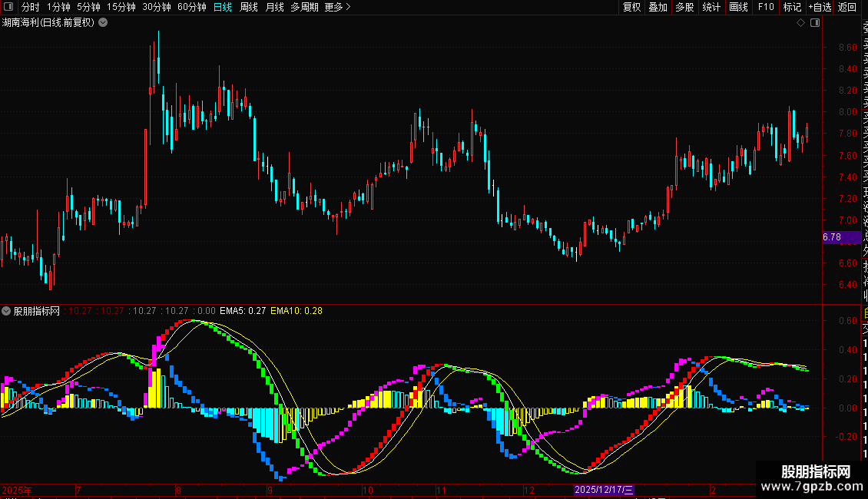Viewport: 868px width, 499px height.
Task: Toggle the left sidebar panel icon
Action: (x=8, y=7)
